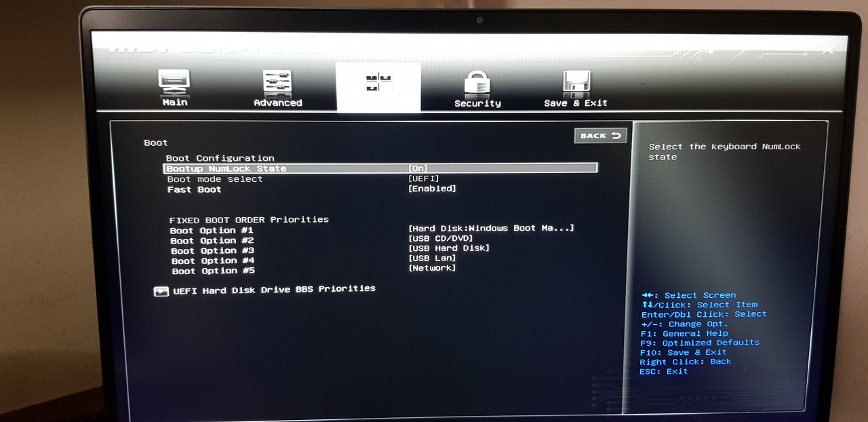This screenshot has height=422, width=868.
Task: Open UEFI Hard Disk Drive BBS Priorities submenu
Action: (274, 289)
